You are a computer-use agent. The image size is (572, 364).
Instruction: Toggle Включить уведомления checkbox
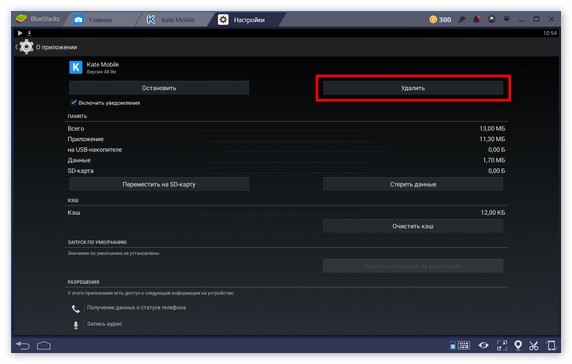point(74,102)
